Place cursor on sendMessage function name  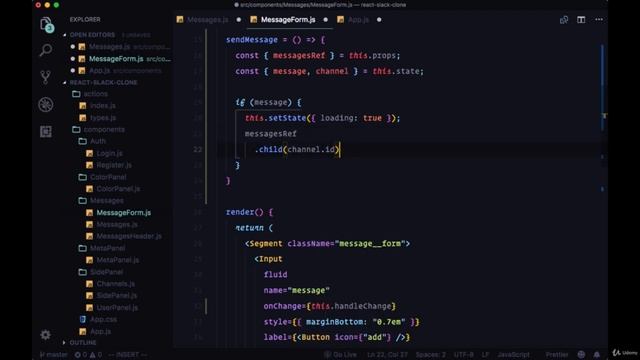[x=252, y=40]
